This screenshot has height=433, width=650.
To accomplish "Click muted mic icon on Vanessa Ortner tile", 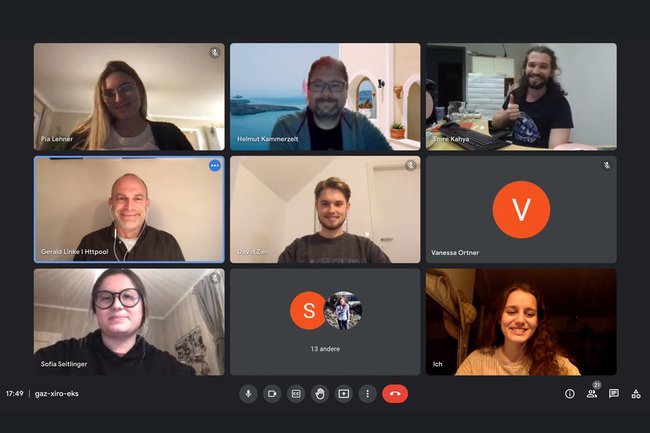I will (x=607, y=166).
